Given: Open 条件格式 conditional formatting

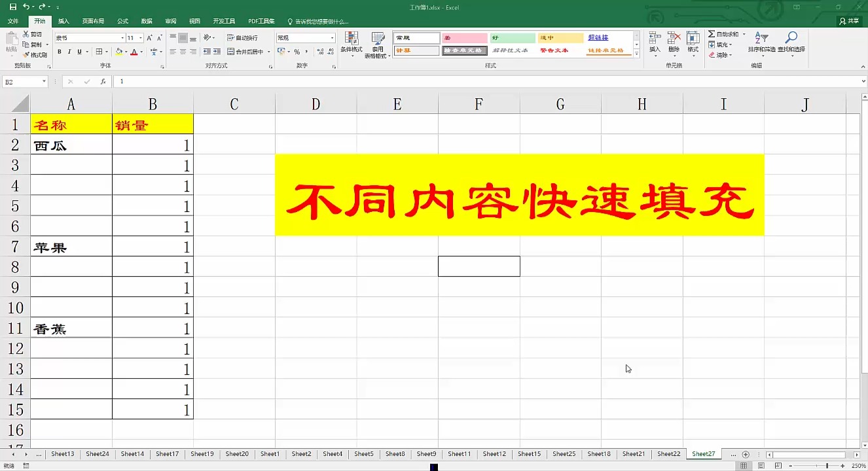Looking at the screenshot, I should coord(352,44).
